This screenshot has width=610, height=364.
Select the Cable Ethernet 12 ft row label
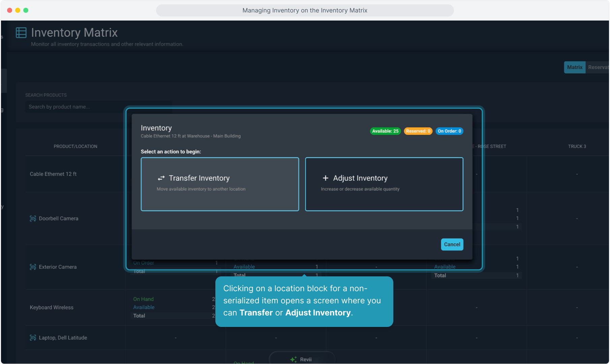[x=53, y=174]
